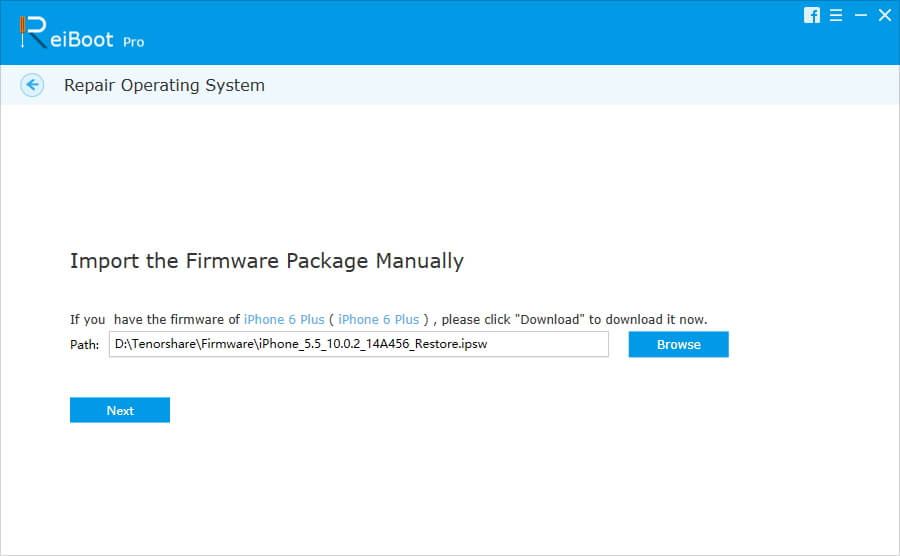This screenshot has height=556, width=900.
Task: Click the eiBoot wordmark text in header
Action: (x=82, y=40)
